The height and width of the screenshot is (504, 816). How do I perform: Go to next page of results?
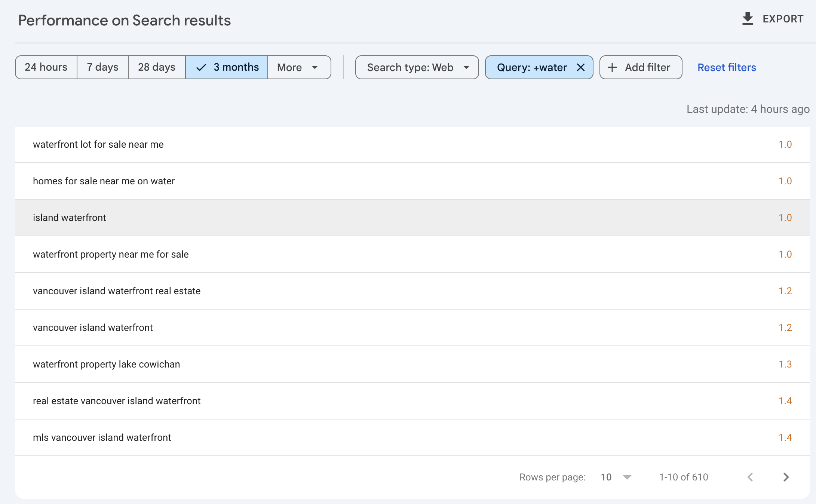(x=786, y=477)
